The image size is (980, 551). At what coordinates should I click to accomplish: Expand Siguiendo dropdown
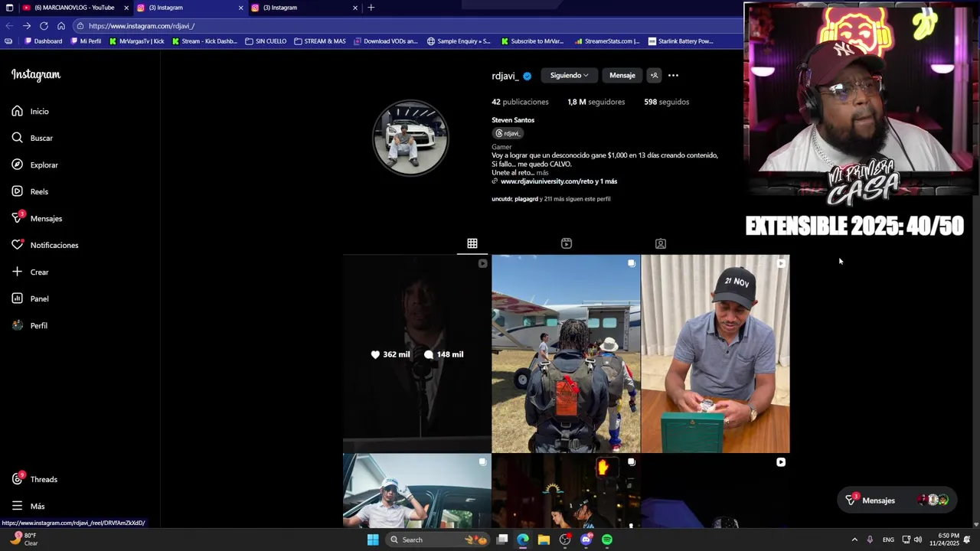569,75
